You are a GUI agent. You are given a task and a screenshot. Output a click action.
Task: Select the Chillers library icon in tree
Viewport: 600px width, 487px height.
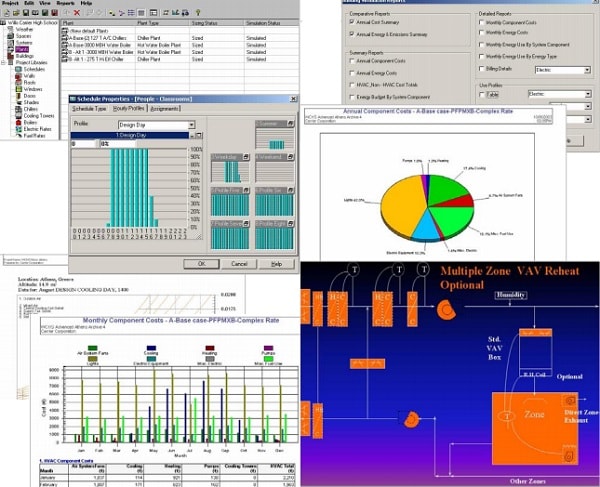(17, 107)
